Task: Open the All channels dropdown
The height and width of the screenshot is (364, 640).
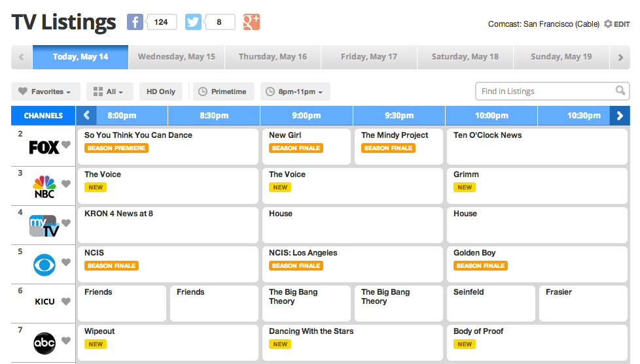Action: coord(109,91)
